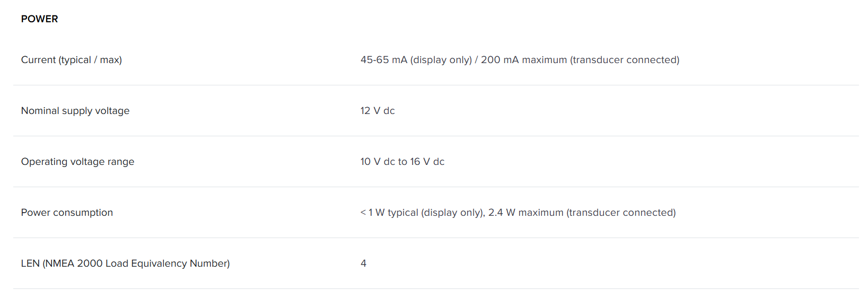
Task: Click '200 mA maximum (transducer connected)' text
Action: (580, 60)
